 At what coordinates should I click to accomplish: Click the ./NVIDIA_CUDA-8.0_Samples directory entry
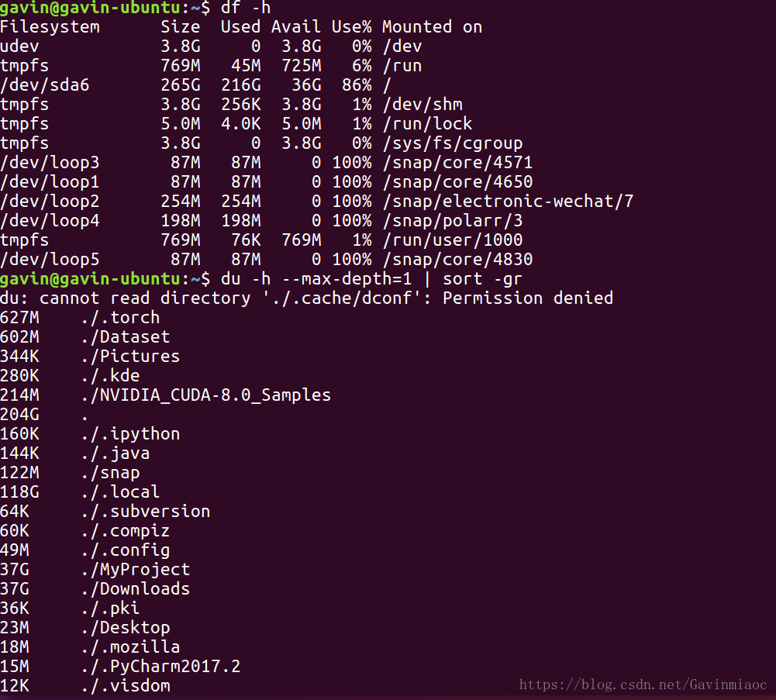(205, 395)
